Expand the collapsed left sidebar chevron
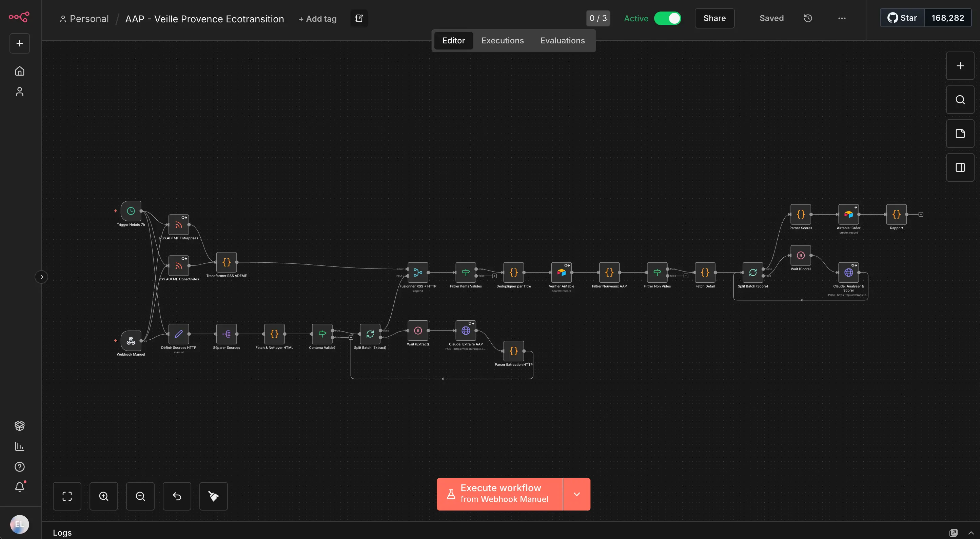Image resolution: width=980 pixels, height=539 pixels. click(x=41, y=277)
